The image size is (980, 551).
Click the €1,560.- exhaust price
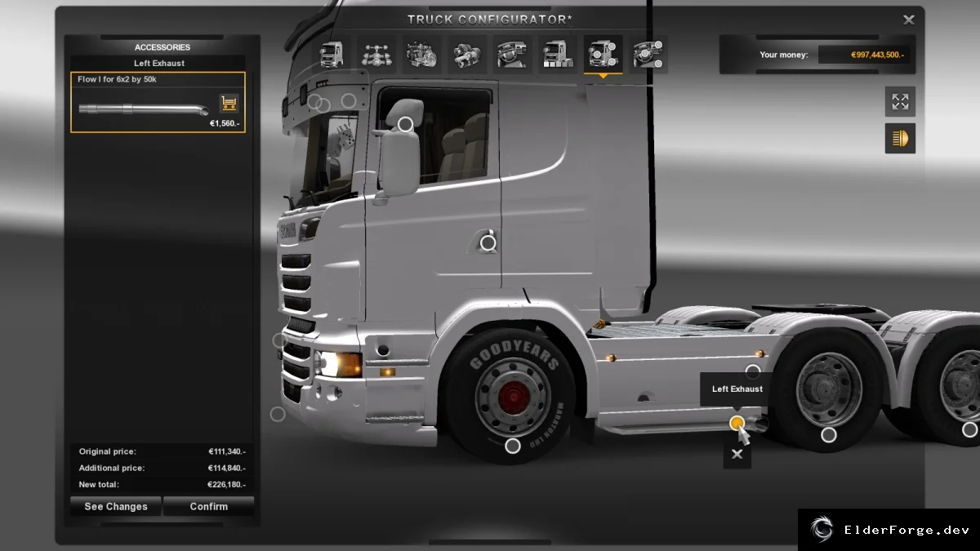[225, 124]
